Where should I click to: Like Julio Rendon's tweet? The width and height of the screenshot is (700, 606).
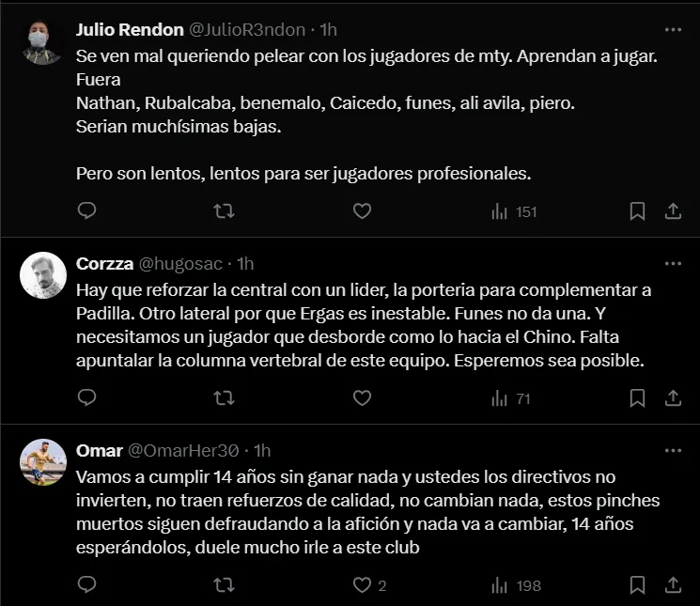coord(362,211)
